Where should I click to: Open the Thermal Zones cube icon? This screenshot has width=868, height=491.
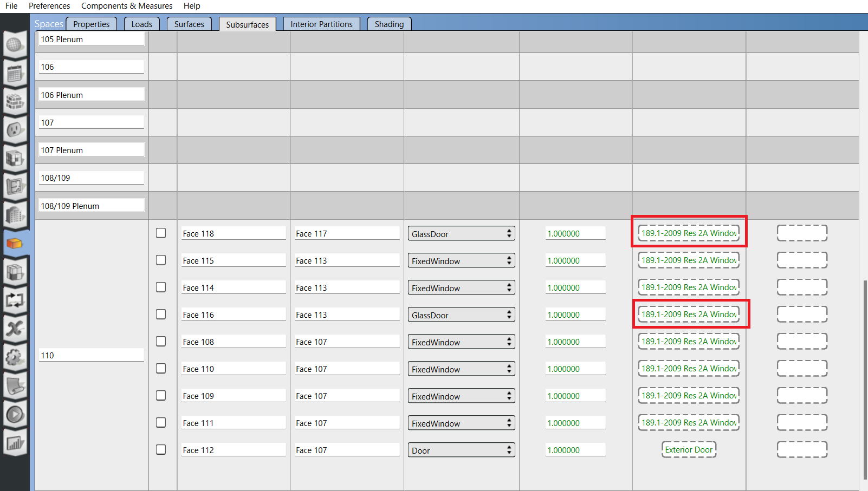tap(15, 272)
